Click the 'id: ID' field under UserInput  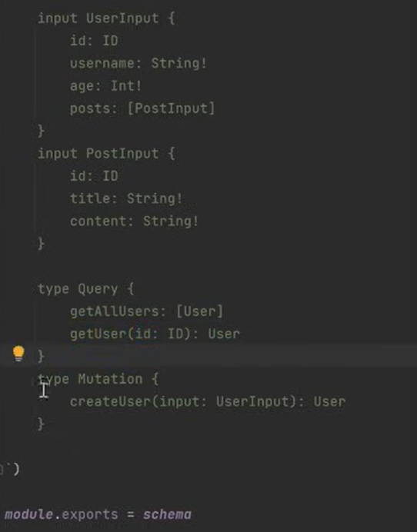tap(94, 41)
